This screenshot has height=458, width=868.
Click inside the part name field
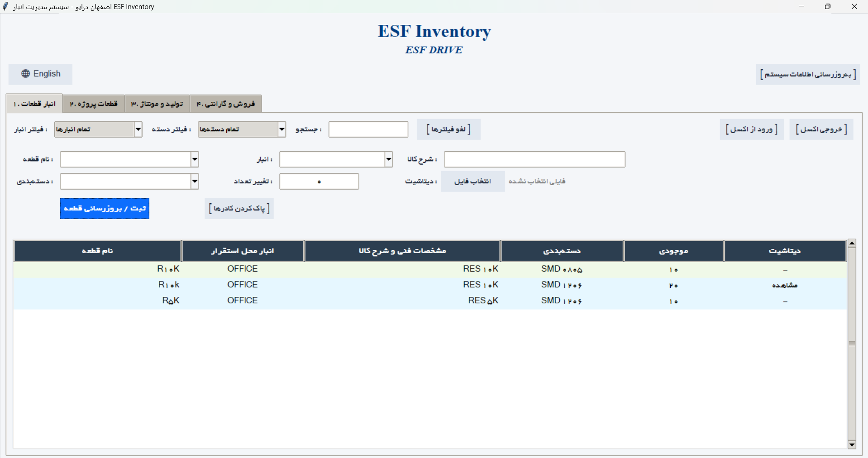[x=126, y=159]
